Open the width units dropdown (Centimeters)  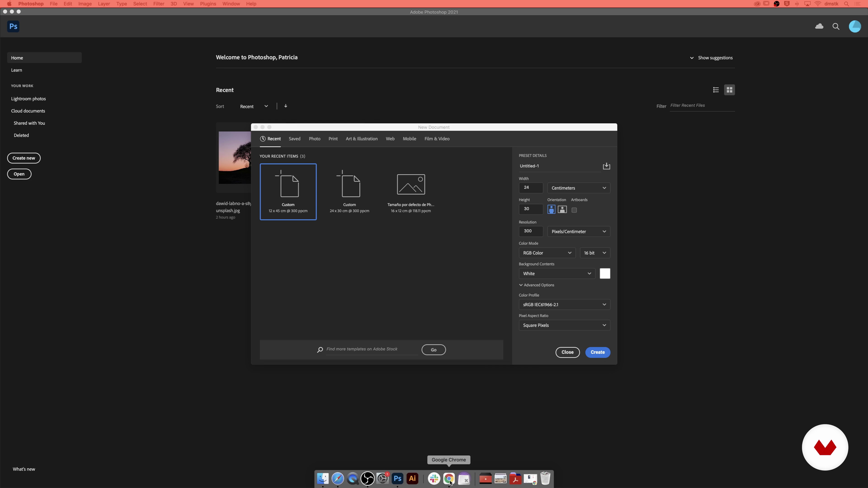tap(579, 188)
